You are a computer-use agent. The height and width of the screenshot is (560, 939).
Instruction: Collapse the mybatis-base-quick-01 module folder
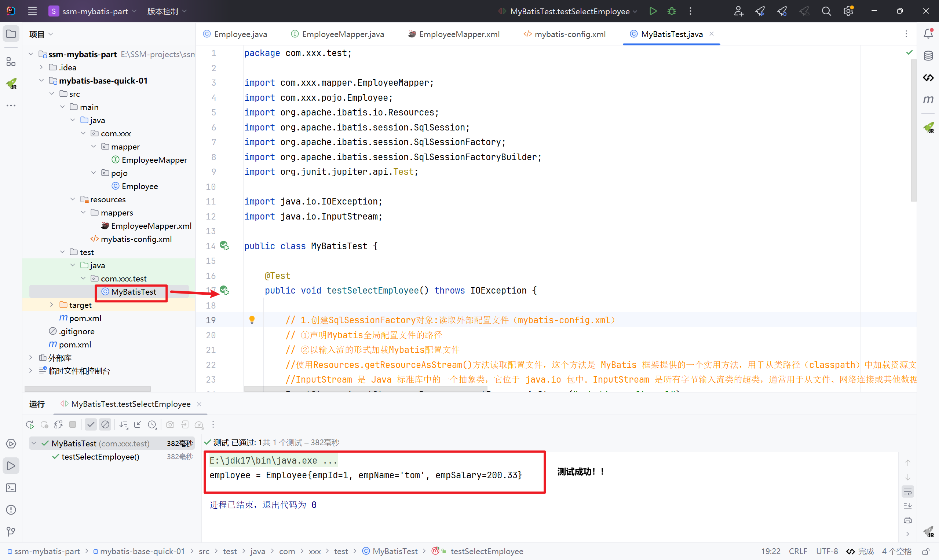click(x=41, y=81)
